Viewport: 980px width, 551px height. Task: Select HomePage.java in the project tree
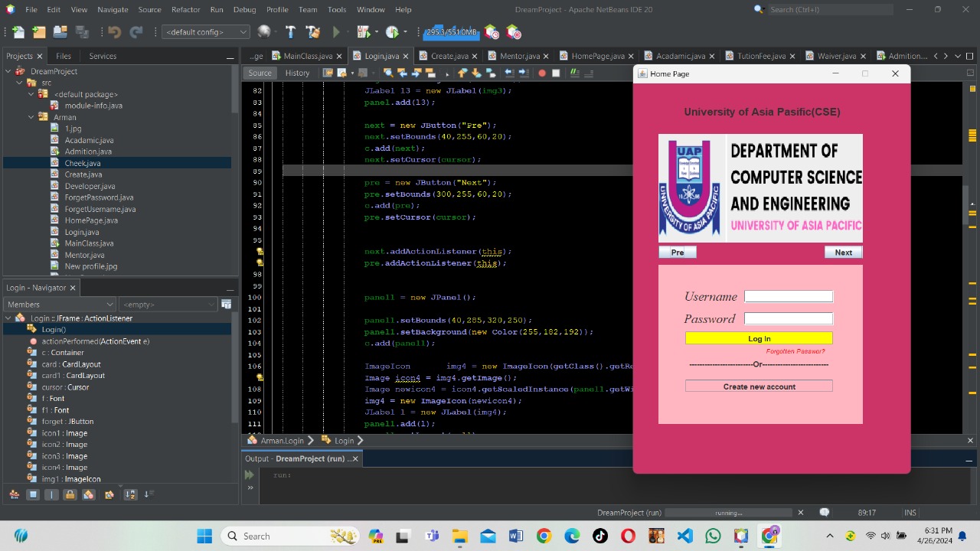91,220
